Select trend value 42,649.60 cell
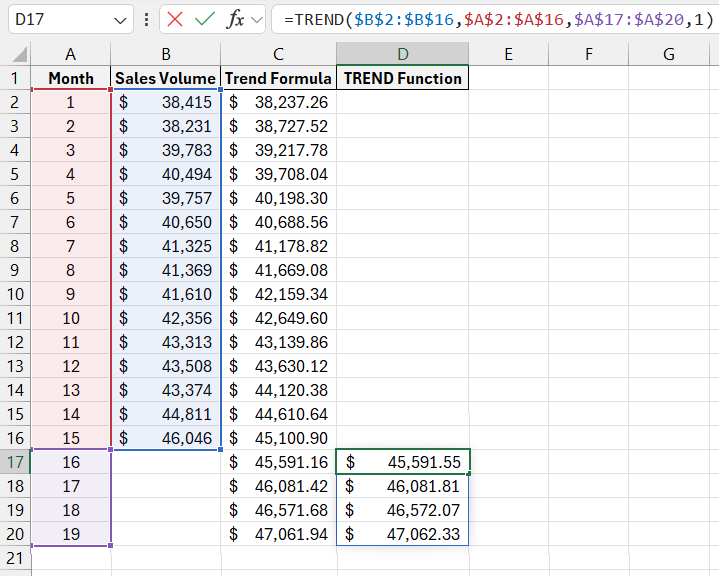719x576 pixels. click(278, 318)
